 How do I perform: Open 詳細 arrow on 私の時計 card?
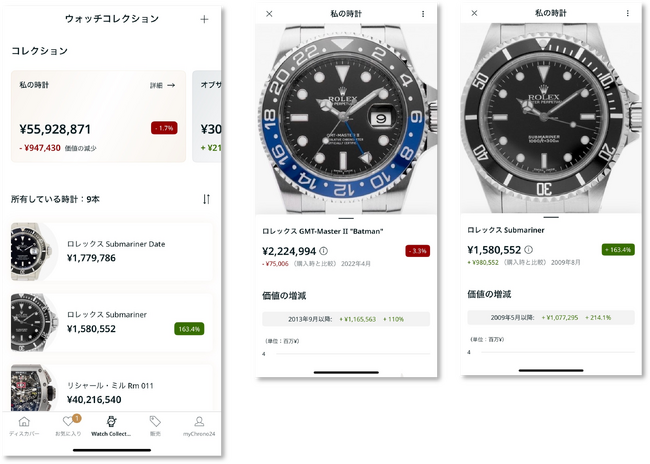(x=162, y=85)
